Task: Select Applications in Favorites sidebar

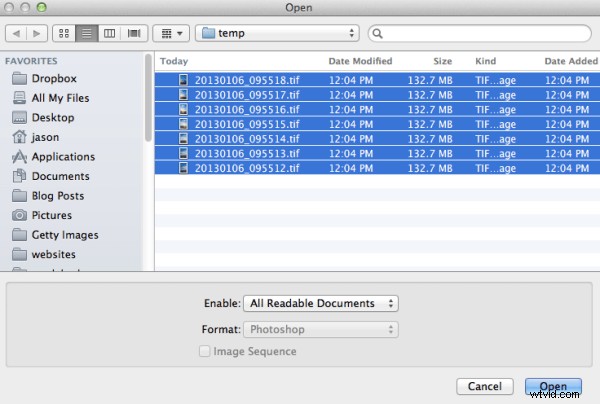Action: coord(63,157)
